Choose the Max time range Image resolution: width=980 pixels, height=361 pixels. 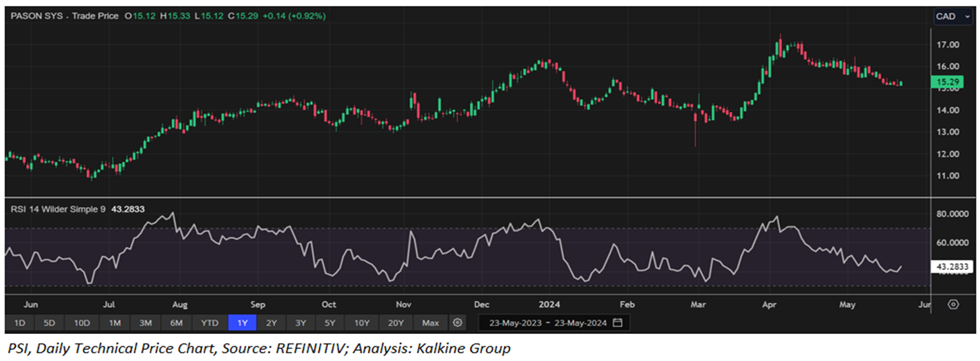[431, 323]
